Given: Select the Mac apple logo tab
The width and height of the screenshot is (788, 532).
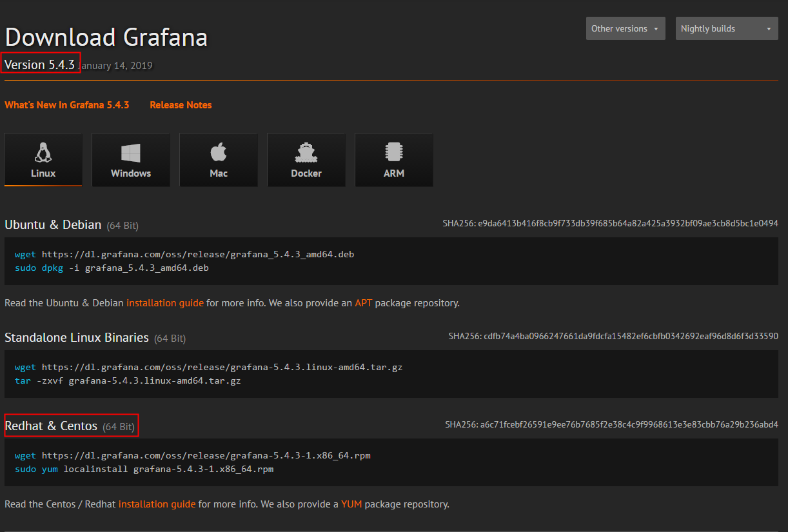Looking at the screenshot, I should [x=219, y=160].
